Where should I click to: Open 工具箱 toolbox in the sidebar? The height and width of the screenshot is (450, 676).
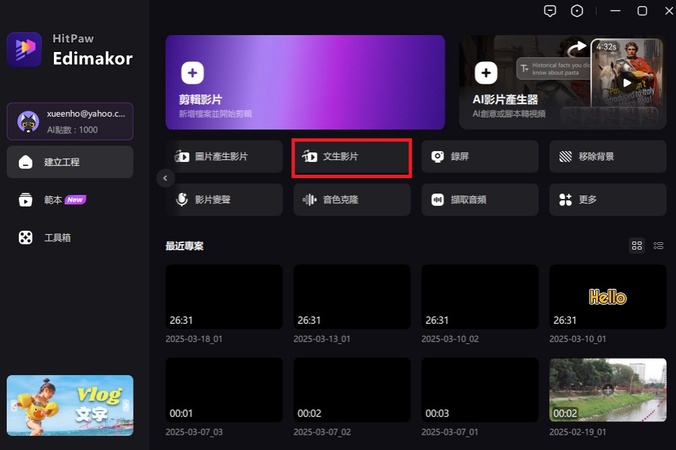[x=70, y=238]
